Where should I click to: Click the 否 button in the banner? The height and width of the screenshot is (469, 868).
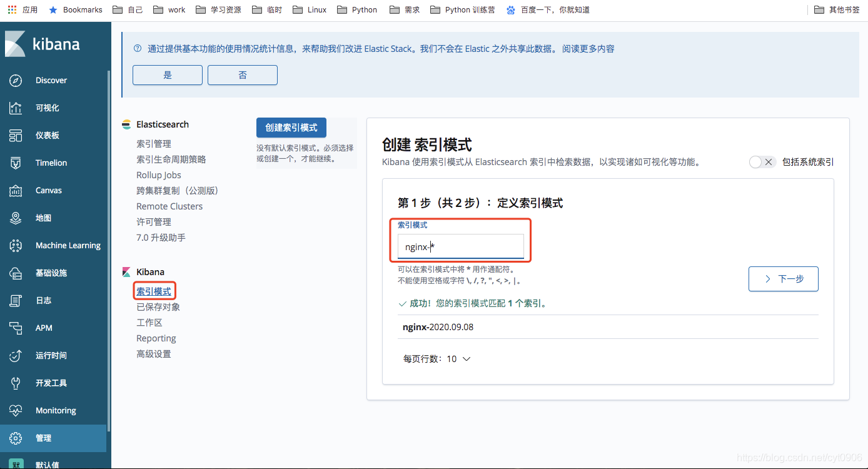click(243, 75)
